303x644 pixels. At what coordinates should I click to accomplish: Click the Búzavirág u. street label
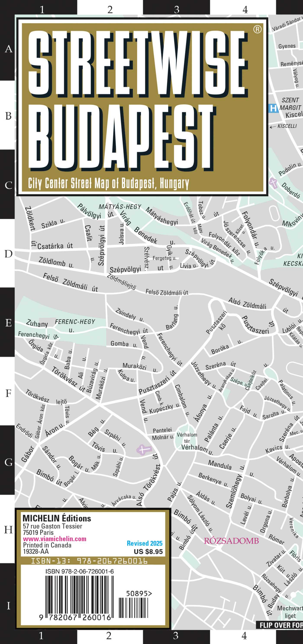92,377
